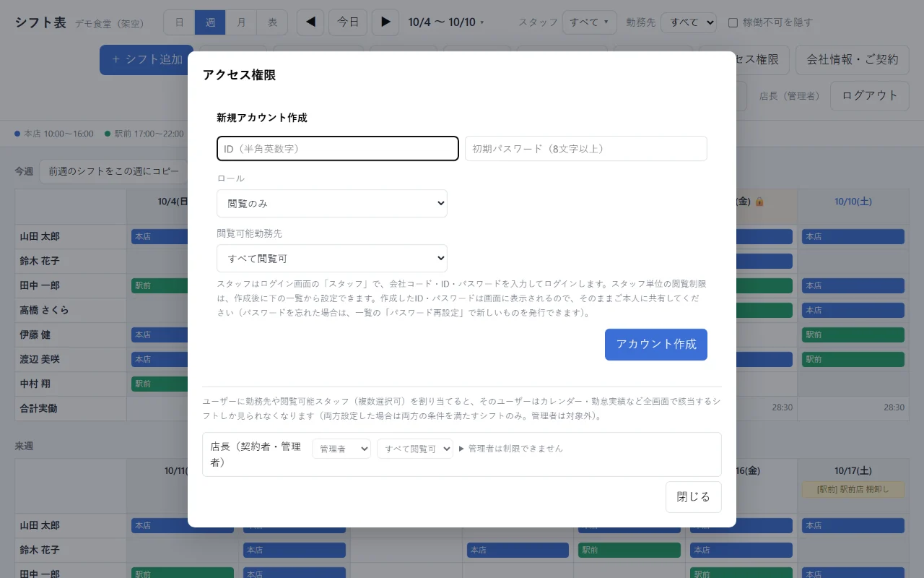Go to the next week with the right arrow
The width and height of the screenshot is (924, 578).
coord(385,22)
